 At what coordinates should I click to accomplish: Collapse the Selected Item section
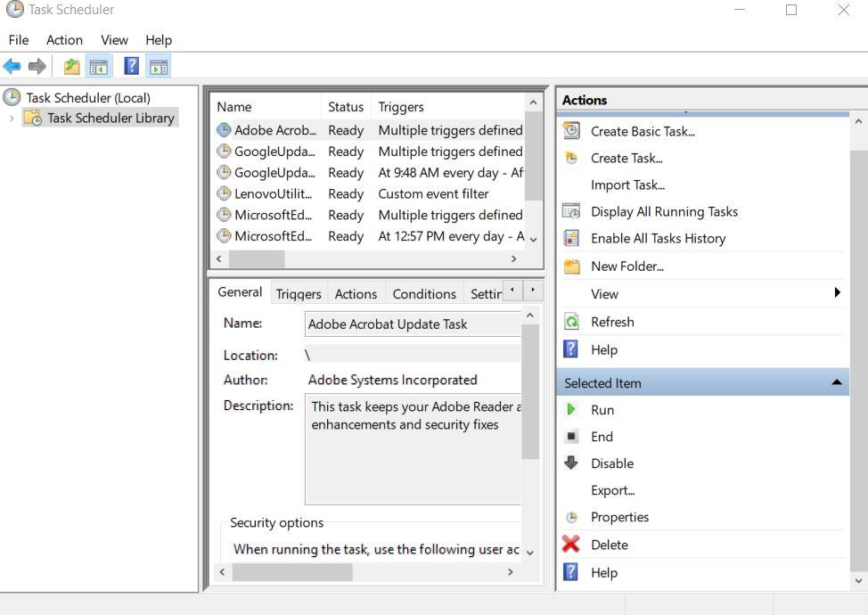[837, 382]
